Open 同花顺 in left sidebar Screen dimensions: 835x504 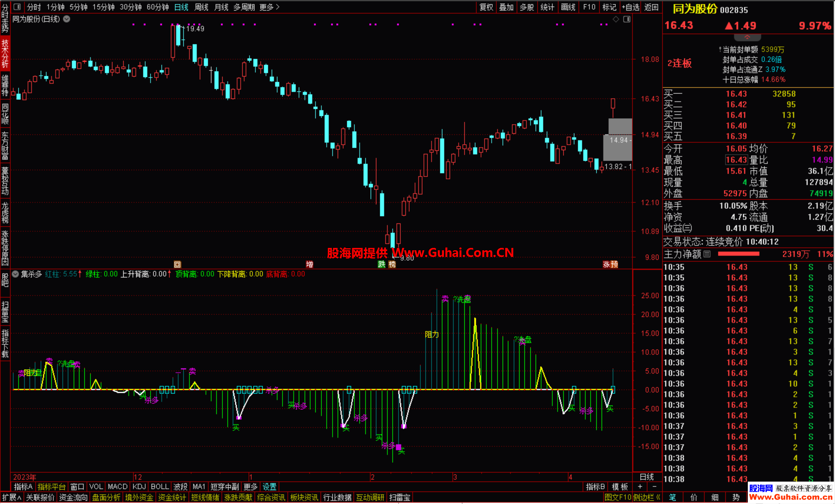pyautogui.click(x=5, y=114)
